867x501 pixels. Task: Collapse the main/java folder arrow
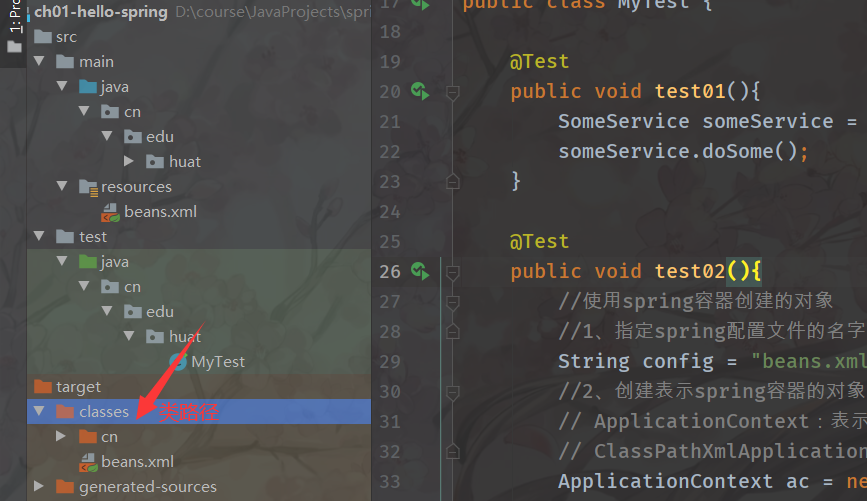(62, 86)
